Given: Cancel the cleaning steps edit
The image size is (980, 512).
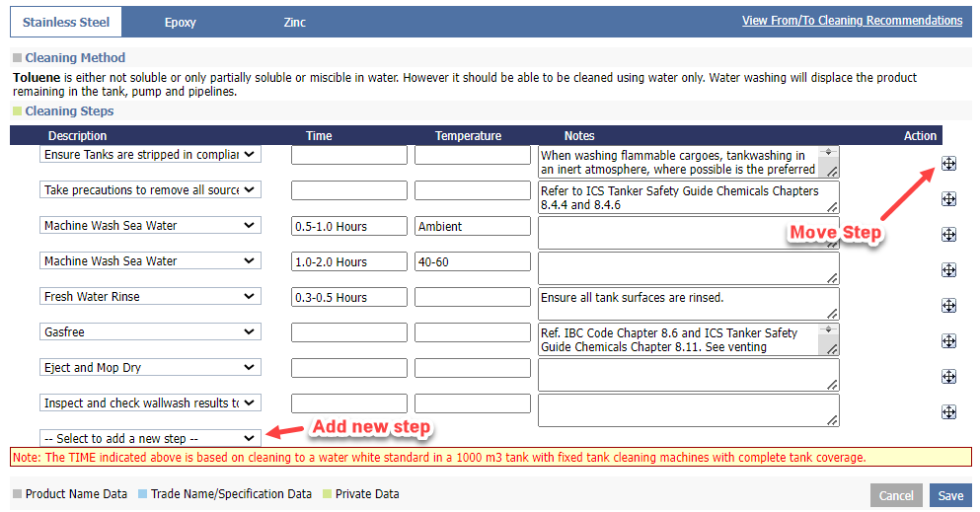Looking at the screenshot, I should click(896, 495).
